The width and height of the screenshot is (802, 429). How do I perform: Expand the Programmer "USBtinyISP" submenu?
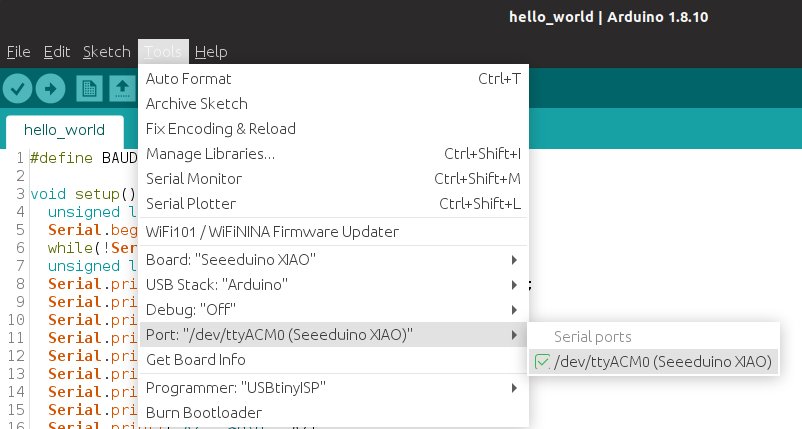(332, 387)
